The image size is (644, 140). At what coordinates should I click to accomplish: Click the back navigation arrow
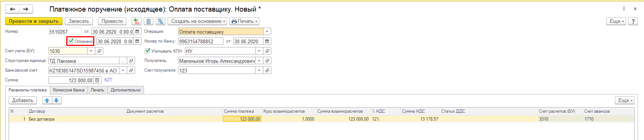12,9
